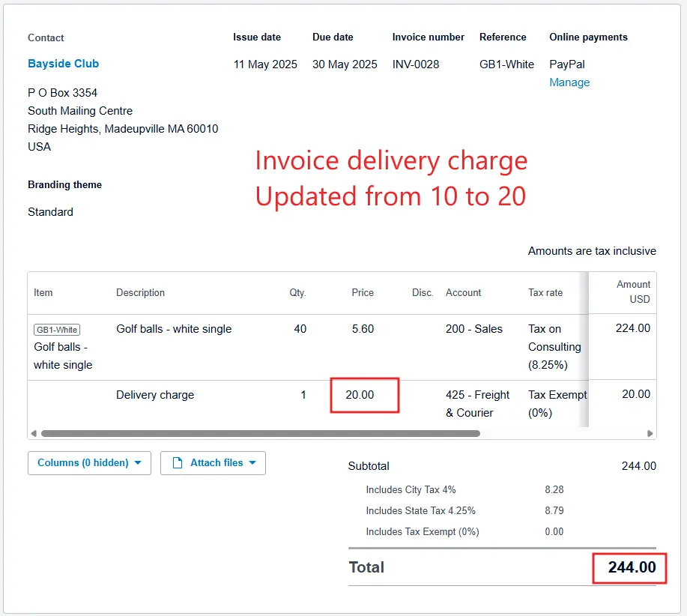This screenshot has height=616, width=687.
Task: Open the Columns (0 hidden) dropdown
Action: [x=89, y=463]
